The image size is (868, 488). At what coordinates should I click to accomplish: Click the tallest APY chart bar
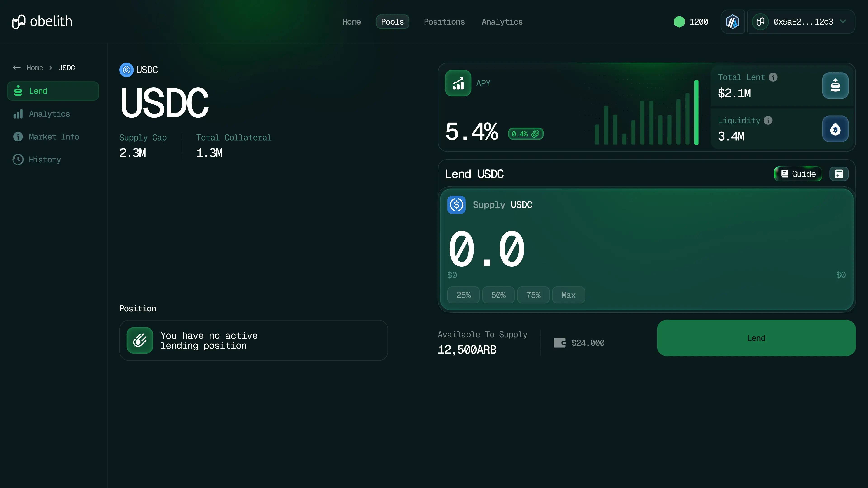tap(696, 113)
